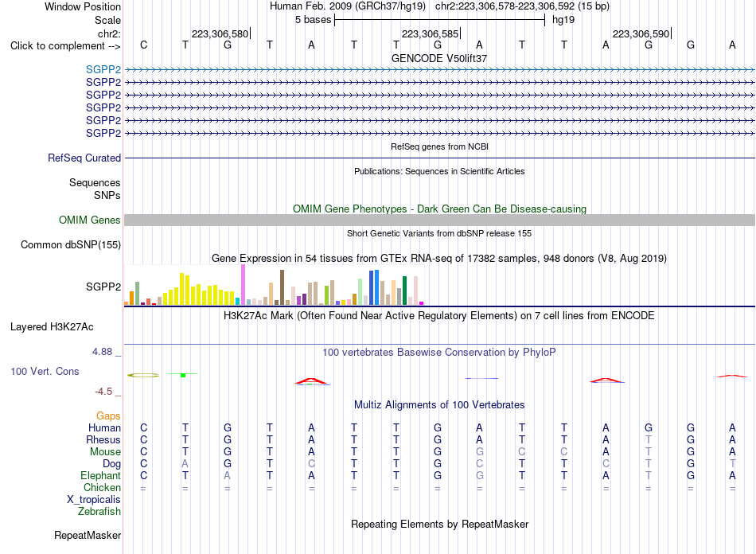The image size is (756, 554).
Task: Click the lone grey A in the Dog row
Action: tap(185, 464)
